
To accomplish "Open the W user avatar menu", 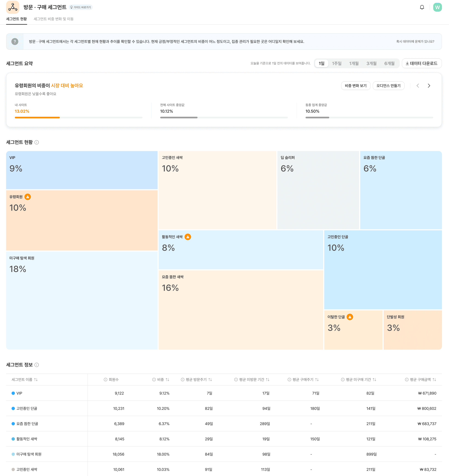I will pyautogui.click(x=437, y=7).
